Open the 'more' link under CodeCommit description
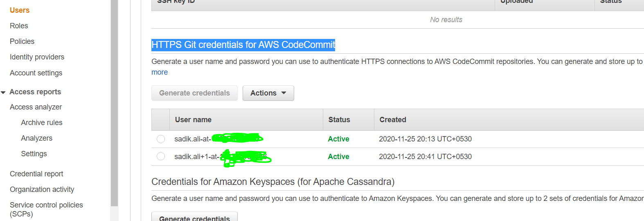Screen dimensions: 644x221 pos(160,72)
